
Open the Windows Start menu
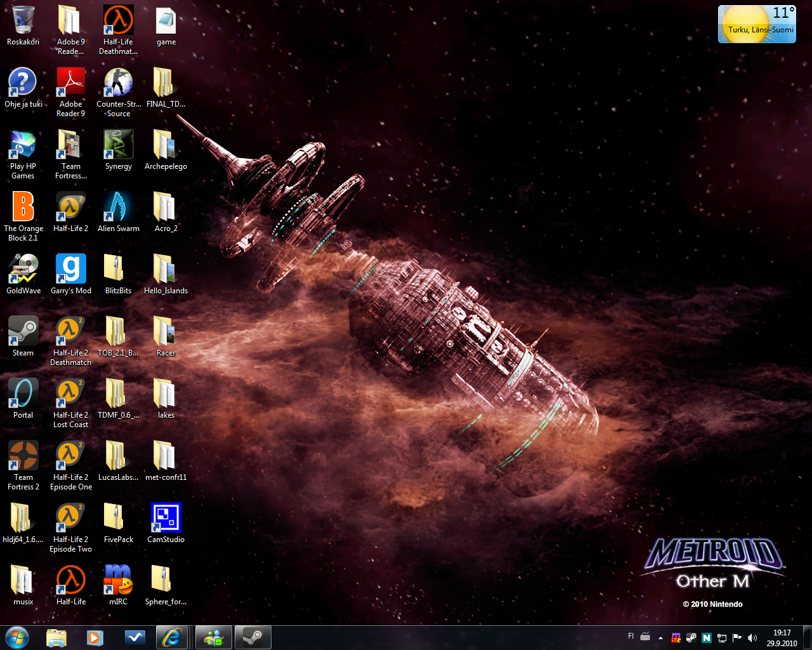pyautogui.click(x=17, y=637)
